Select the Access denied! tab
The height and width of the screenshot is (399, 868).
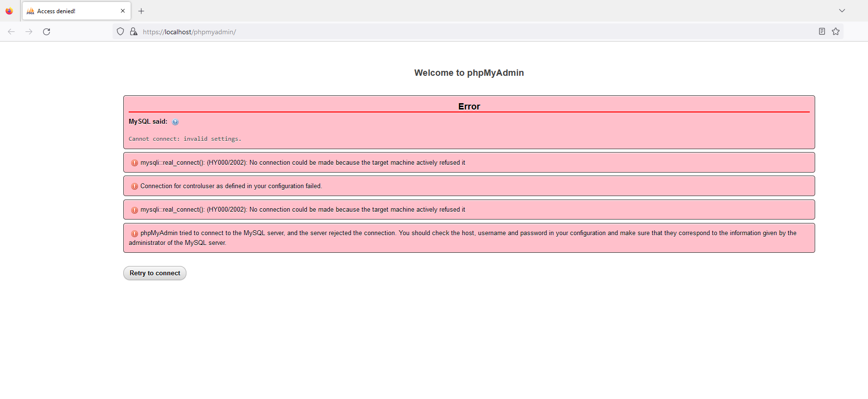click(76, 11)
